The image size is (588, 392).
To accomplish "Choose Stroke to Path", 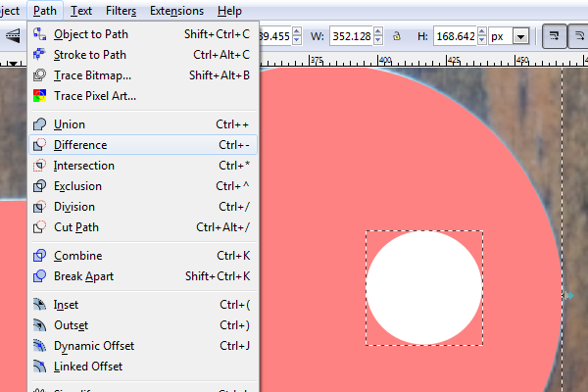I will [143, 55].
